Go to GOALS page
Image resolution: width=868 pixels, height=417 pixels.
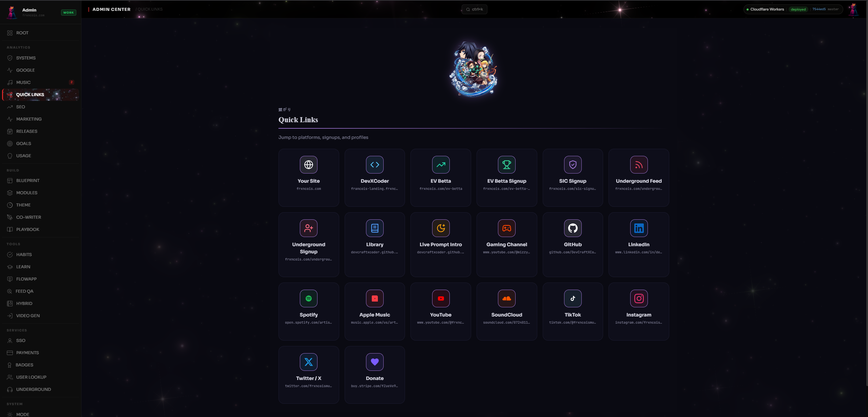coord(41,144)
